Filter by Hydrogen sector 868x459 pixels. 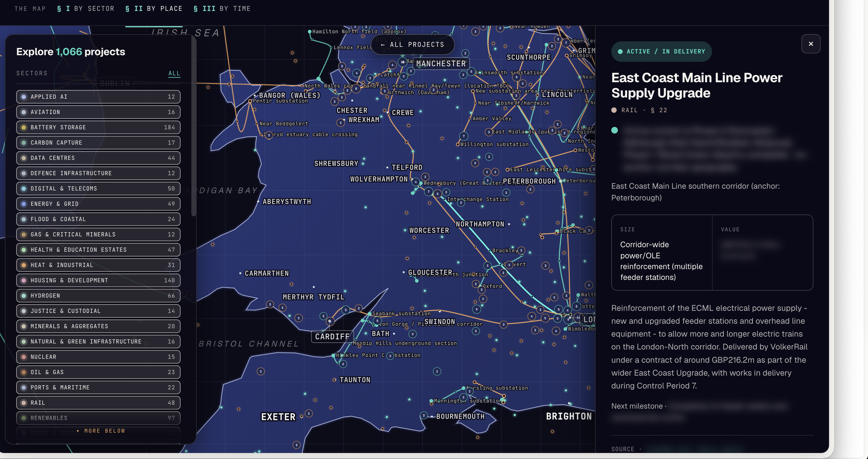tap(98, 295)
